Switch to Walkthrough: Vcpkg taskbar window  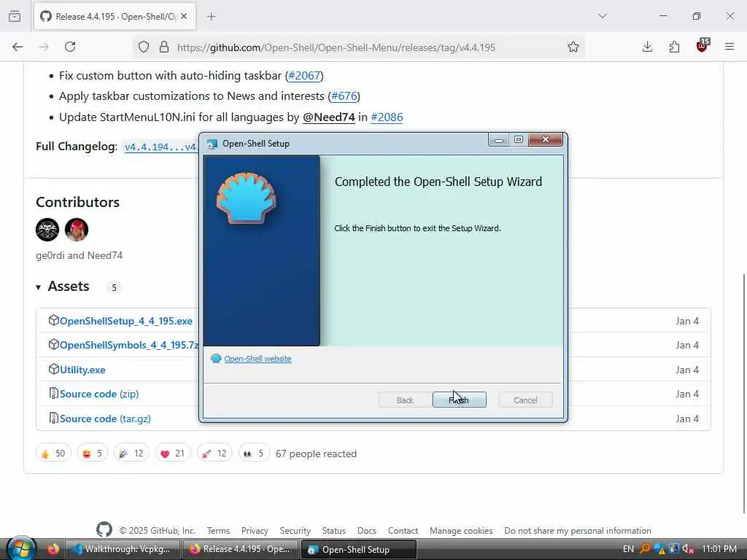coord(123,549)
